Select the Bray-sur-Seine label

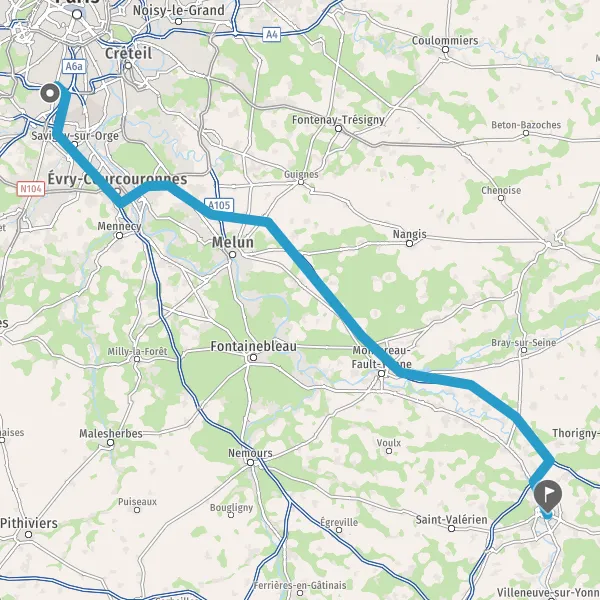click(x=523, y=342)
